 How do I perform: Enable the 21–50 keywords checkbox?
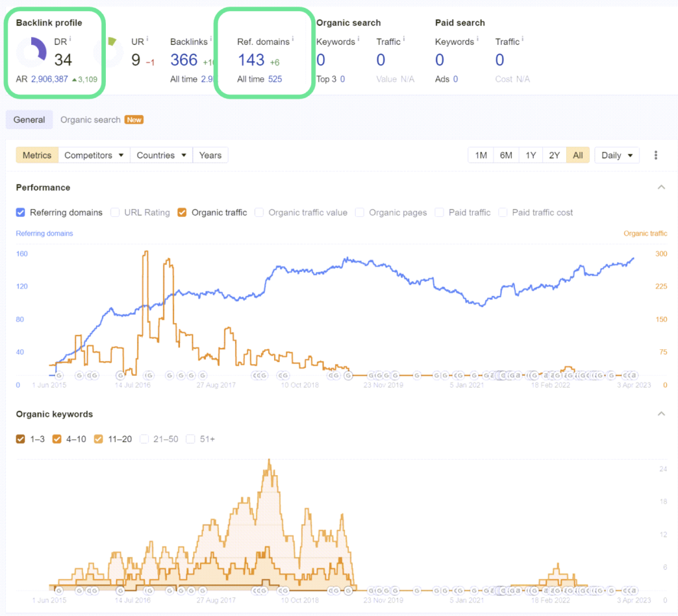pyautogui.click(x=144, y=439)
